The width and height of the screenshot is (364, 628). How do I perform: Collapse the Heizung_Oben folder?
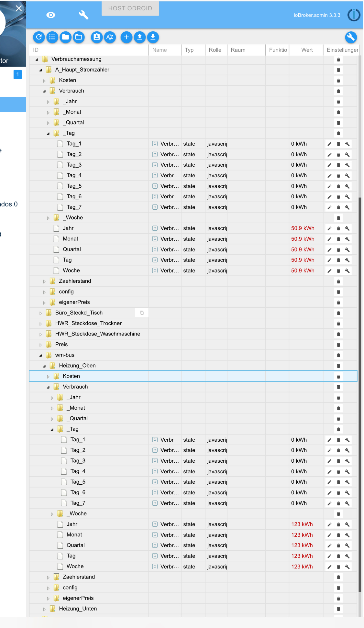point(45,366)
